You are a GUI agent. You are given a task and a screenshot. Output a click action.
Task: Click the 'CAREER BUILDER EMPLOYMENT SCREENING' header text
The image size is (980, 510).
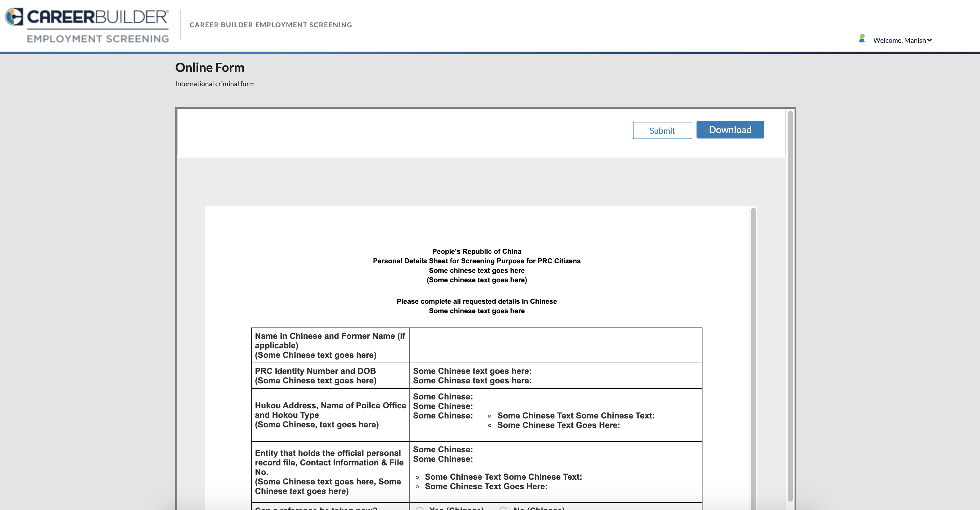[x=270, y=25]
